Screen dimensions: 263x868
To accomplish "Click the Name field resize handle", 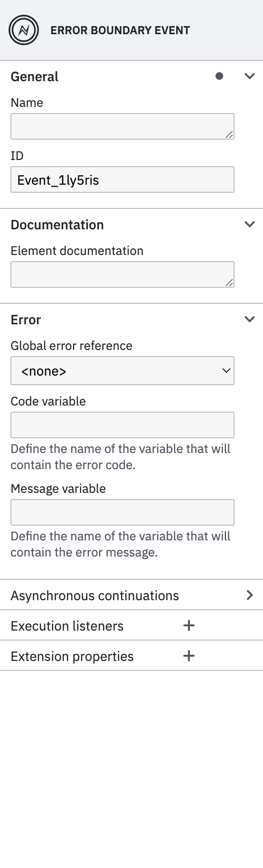I will [x=229, y=135].
